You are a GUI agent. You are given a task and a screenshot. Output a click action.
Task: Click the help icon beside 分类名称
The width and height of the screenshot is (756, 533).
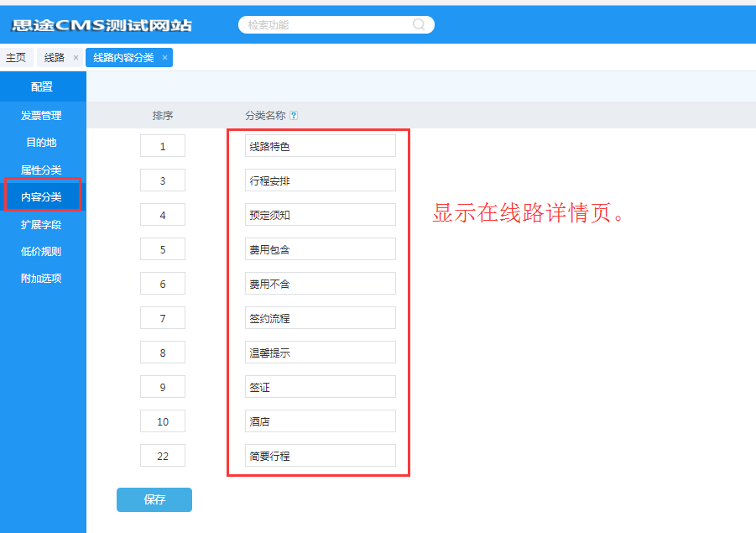pyautogui.click(x=294, y=116)
